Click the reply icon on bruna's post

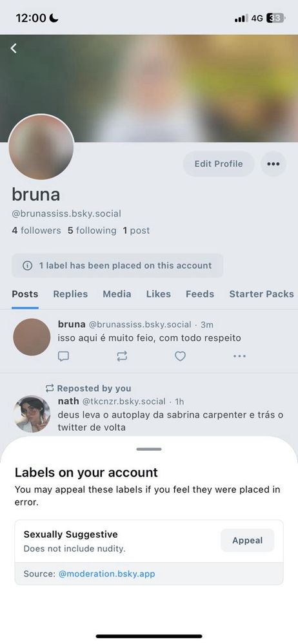pyautogui.click(x=63, y=356)
